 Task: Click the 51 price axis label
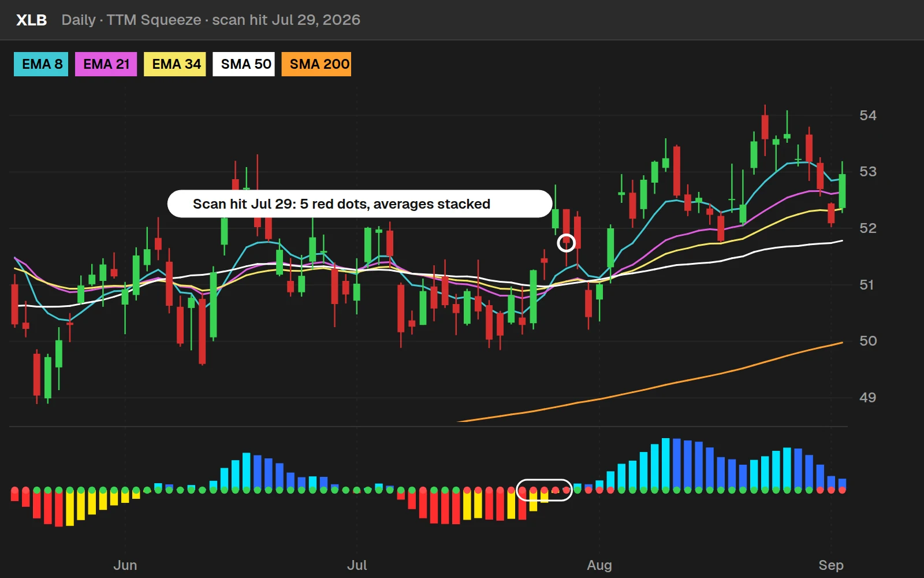(867, 285)
